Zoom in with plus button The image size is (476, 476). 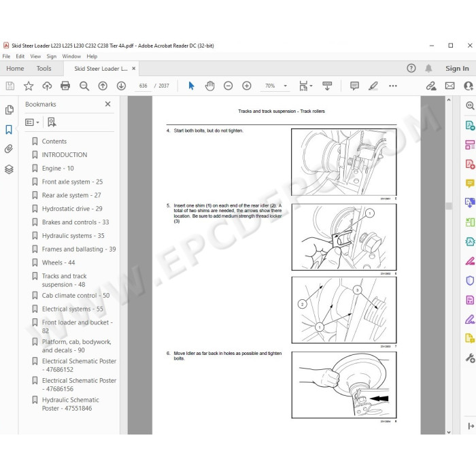(246, 86)
